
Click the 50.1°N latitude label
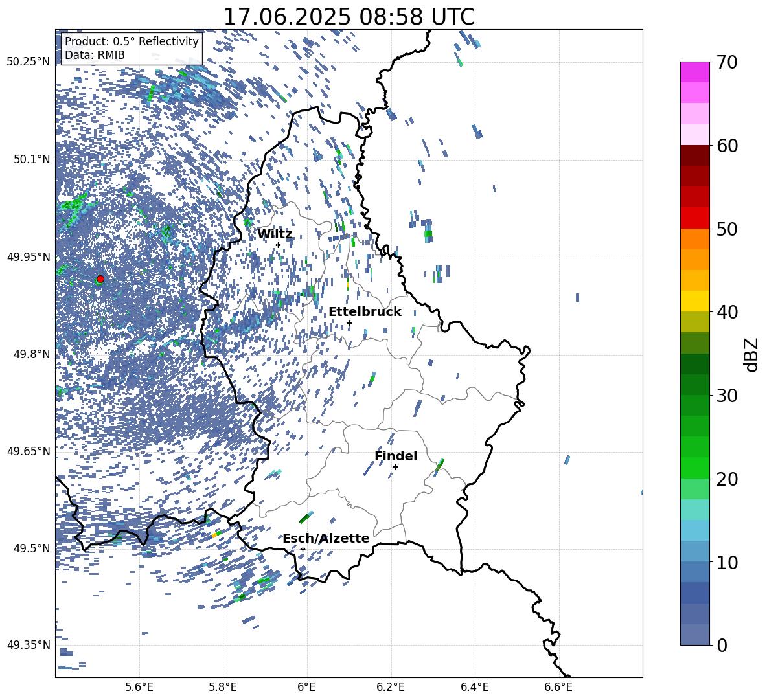point(32,159)
